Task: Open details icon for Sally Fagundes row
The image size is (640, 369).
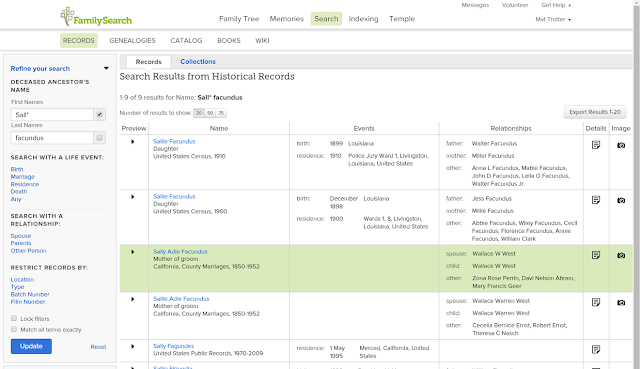Action: coord(596,349)
